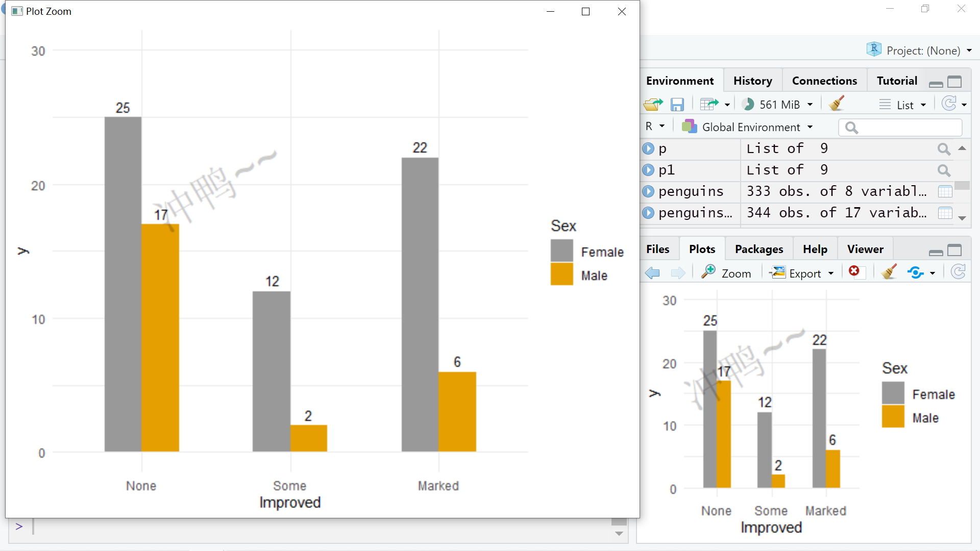Screen dimensions: 980x551
Task: Click the Import Dataset table icon
Action: coord(708,105)
